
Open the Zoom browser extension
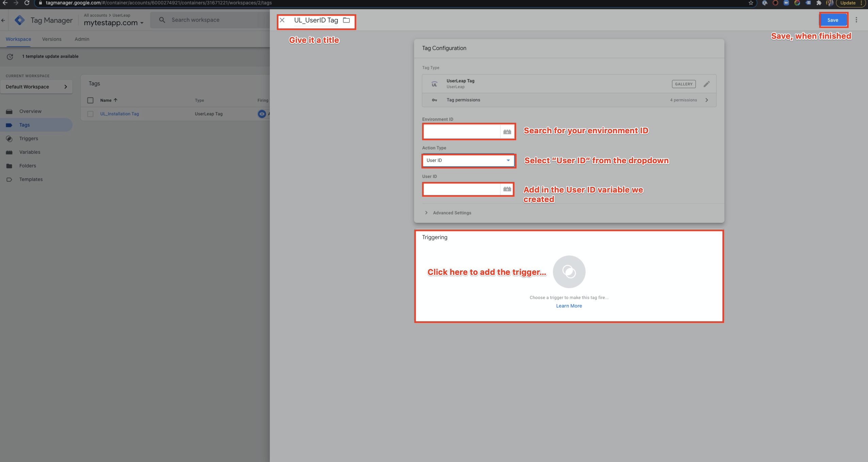pos(786,3)
